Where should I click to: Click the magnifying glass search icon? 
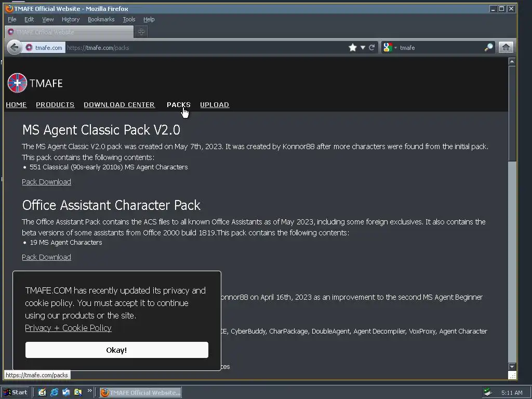488,47
